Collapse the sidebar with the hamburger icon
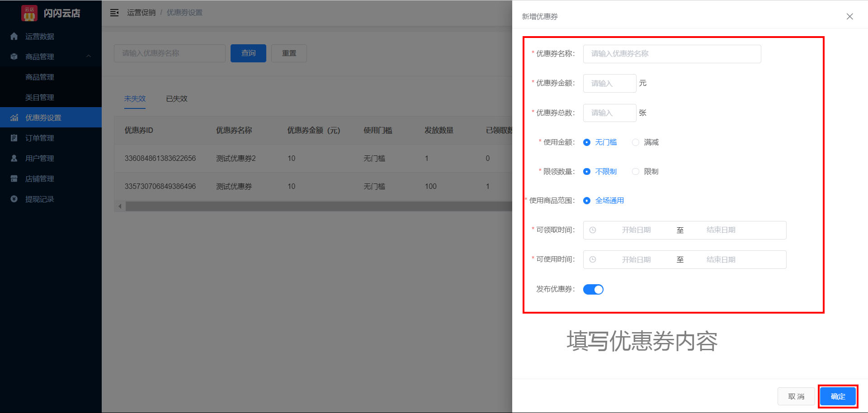Screen dimensions: 868x413 [x=114, y=12]
